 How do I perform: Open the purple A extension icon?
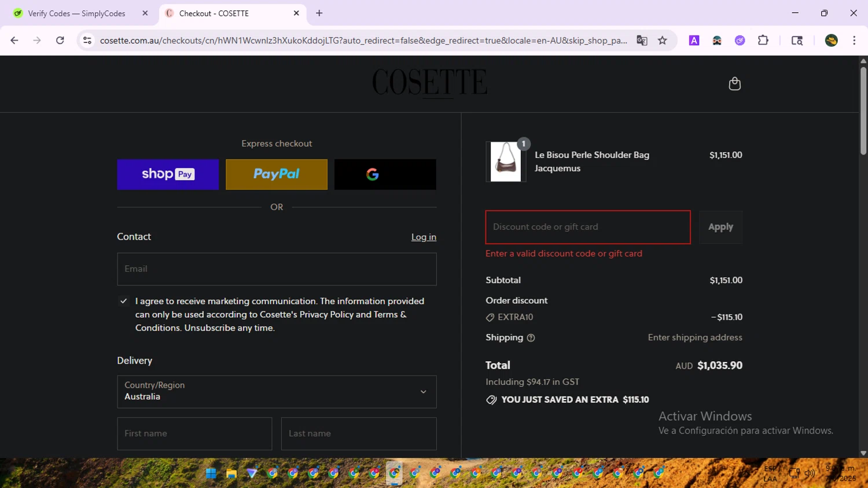pyautogui.click(x=694, y=41)
